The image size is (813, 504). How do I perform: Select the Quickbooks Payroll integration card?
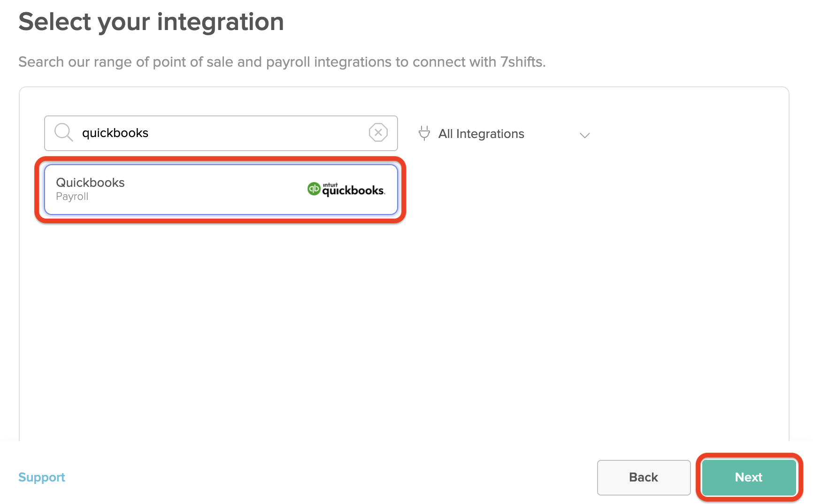click(221, 190)
